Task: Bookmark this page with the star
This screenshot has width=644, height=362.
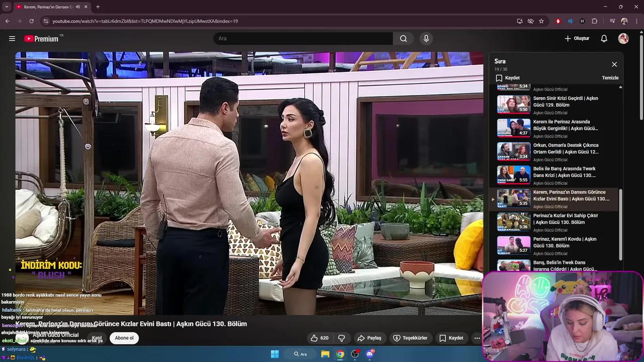Action: click(x=541, y=21)
